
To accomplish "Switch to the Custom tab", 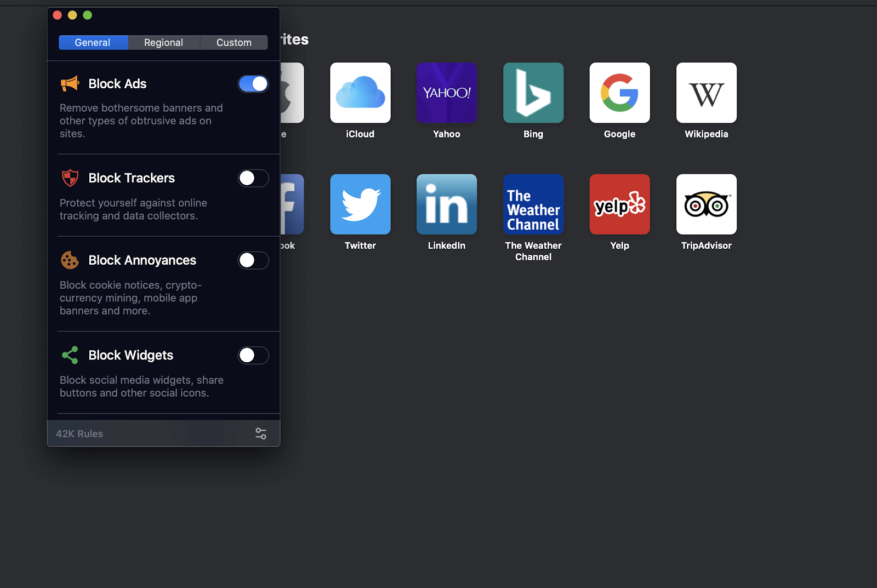I will [x=234, y=42].
